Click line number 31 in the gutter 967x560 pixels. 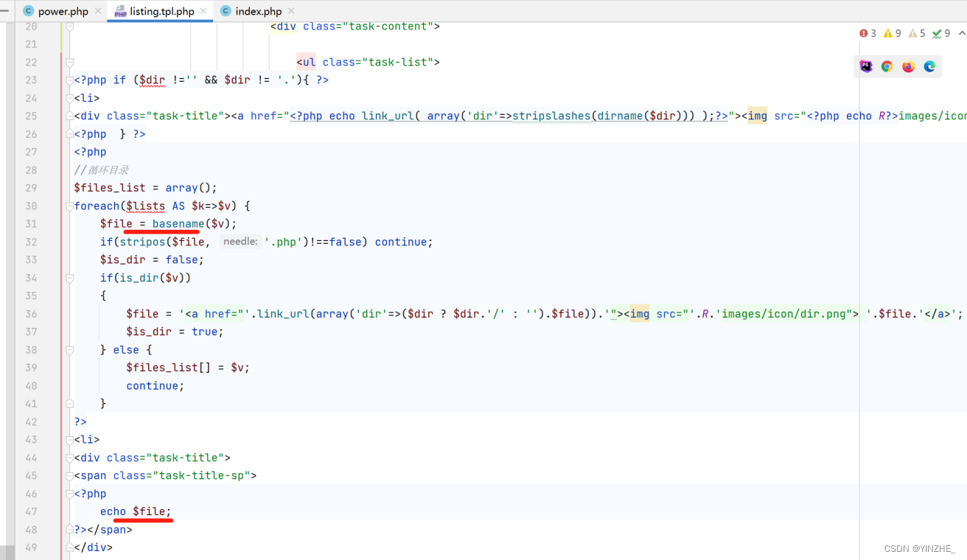pos(30,224)
